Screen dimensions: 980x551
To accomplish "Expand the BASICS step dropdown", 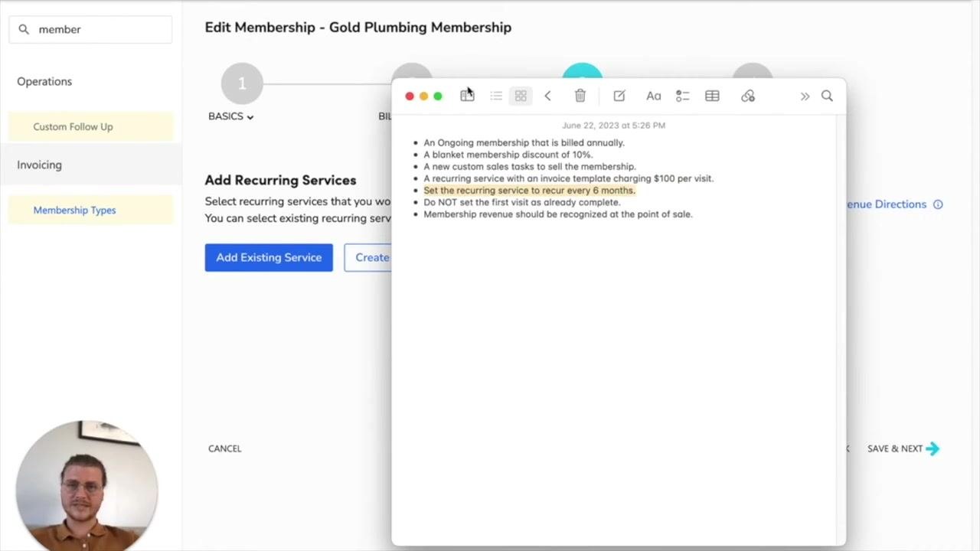I will pyautogui.click(x=230, y=116).
